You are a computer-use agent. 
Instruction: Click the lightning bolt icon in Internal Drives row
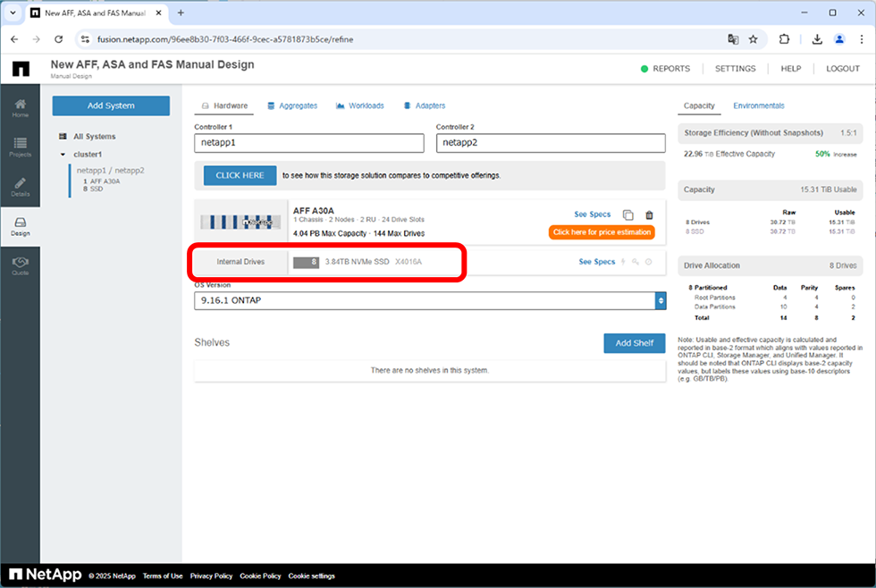[623, 262]
